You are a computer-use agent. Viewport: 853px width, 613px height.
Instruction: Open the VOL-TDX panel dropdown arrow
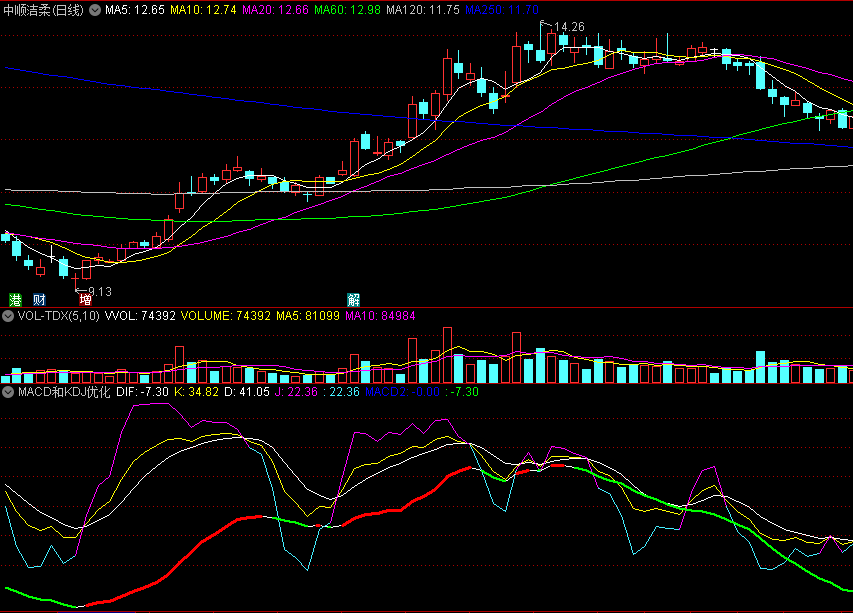pos(8,316)
